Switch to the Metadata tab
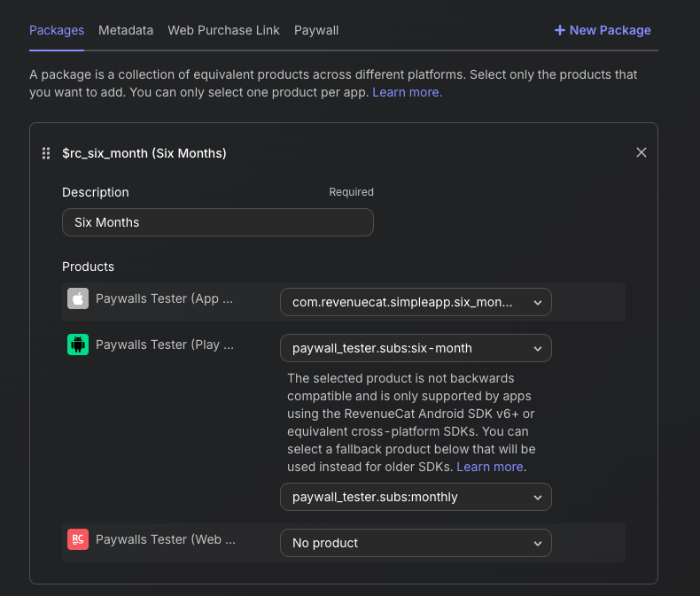Screen dimensions: 700x596 coord(126,30)
